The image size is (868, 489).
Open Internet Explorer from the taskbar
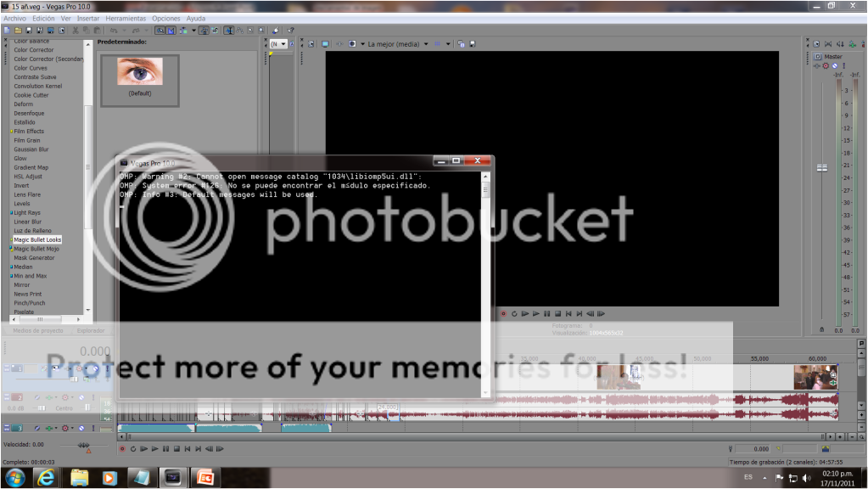coord(46,477)
